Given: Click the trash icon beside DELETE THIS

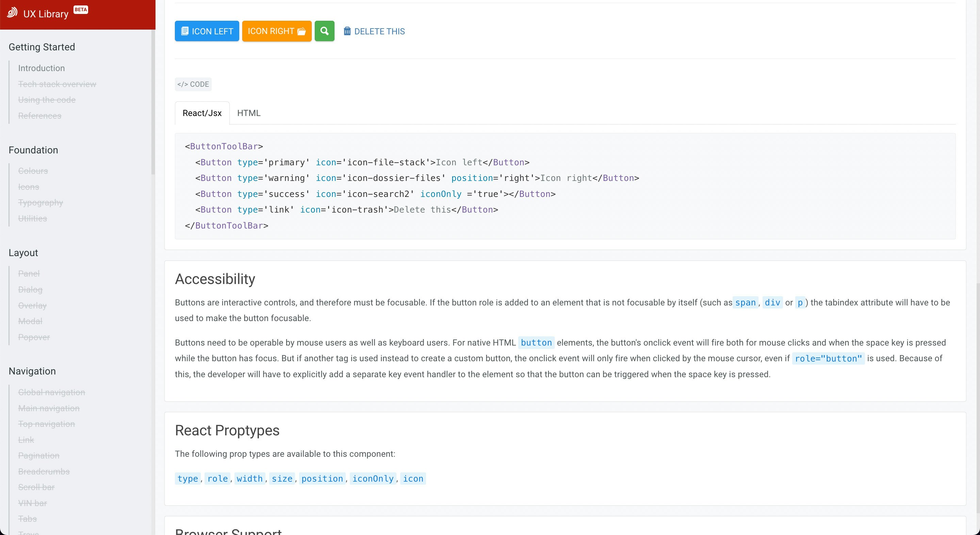Looking at the screenshot, I should point(347,31).
